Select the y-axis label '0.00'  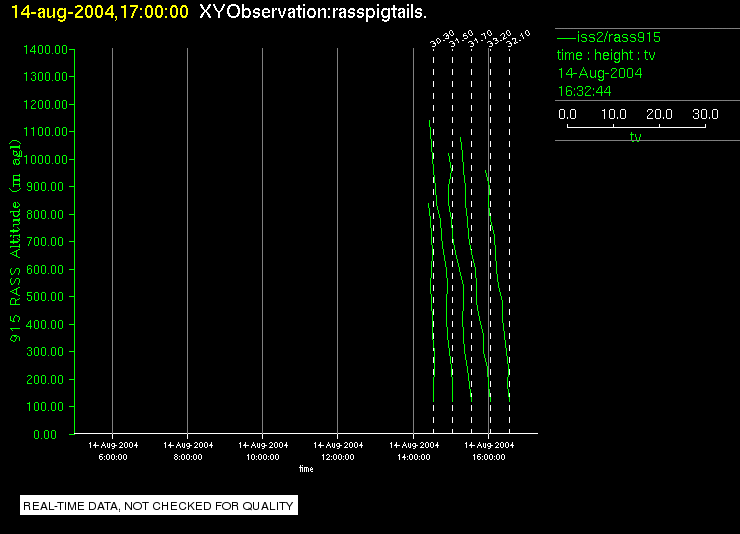coord(45,434)
